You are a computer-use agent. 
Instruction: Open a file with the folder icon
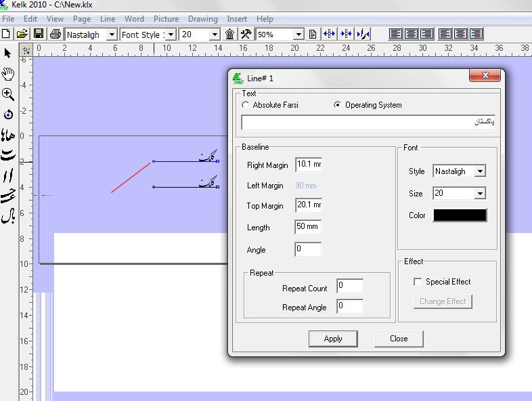(x=22, y=34)
